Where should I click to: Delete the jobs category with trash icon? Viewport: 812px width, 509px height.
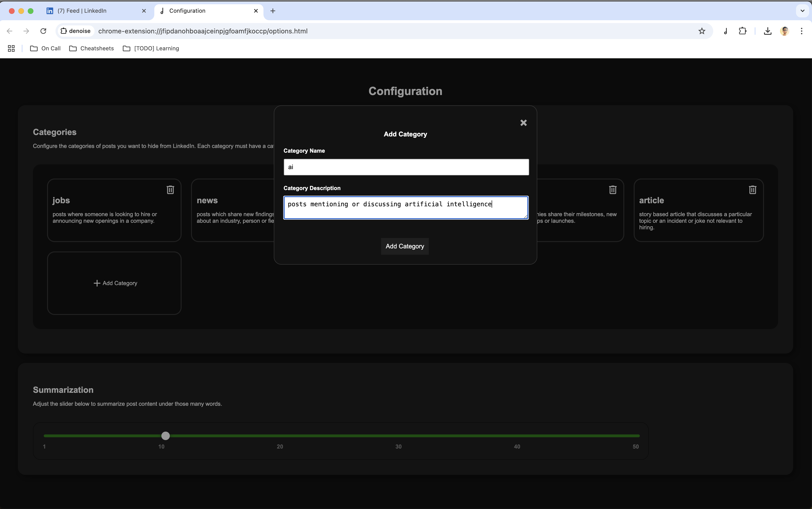point(170,190)
